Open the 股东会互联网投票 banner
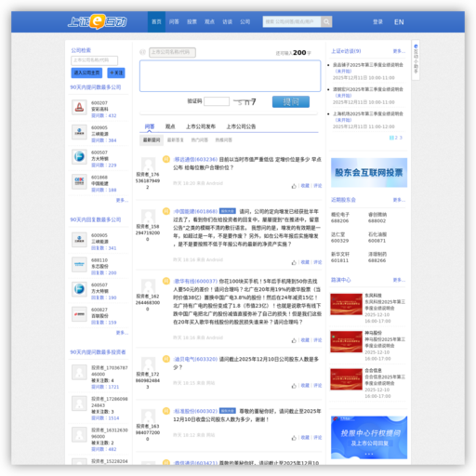This screenshot has width=476, height=476. (x=369, y=173)
